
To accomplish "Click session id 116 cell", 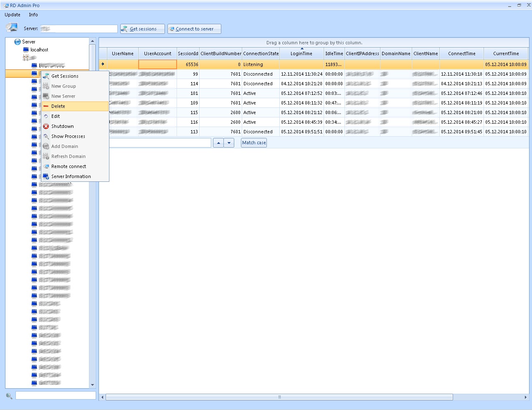I will pos(188,122).
